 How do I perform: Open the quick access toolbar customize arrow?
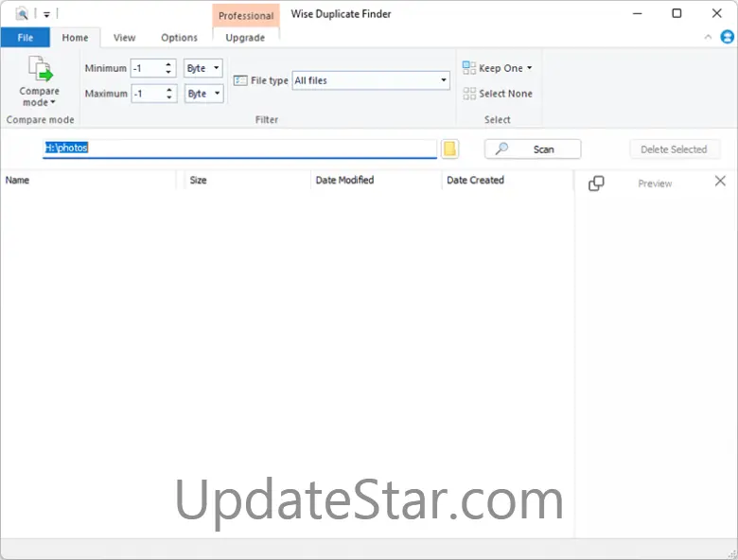click(46, 14)
